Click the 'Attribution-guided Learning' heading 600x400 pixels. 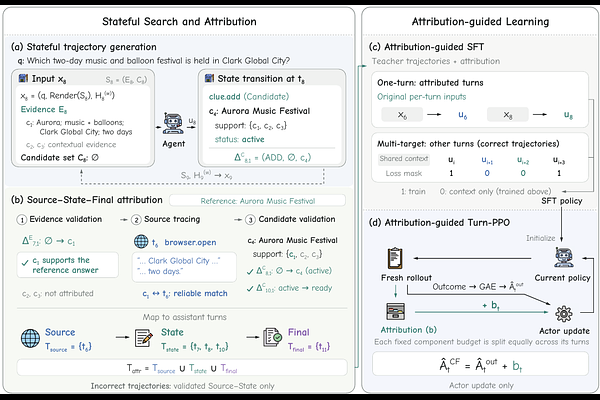click(x=480, y=21)
